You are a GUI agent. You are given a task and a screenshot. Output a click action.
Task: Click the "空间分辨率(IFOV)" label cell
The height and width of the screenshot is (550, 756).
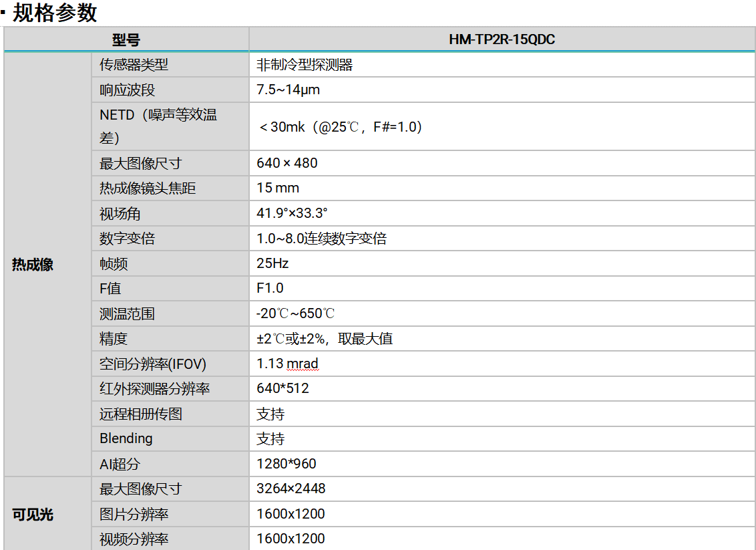coord(170,364)
